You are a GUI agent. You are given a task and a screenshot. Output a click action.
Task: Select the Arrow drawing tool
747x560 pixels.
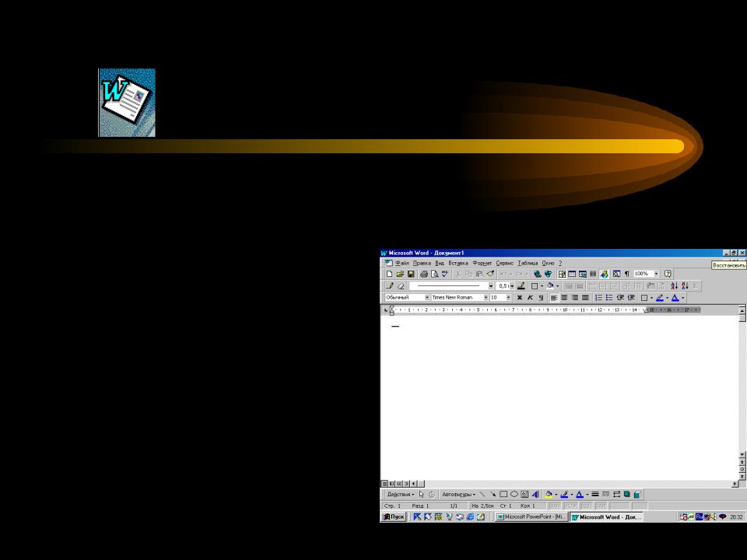(x=493, y=495)
